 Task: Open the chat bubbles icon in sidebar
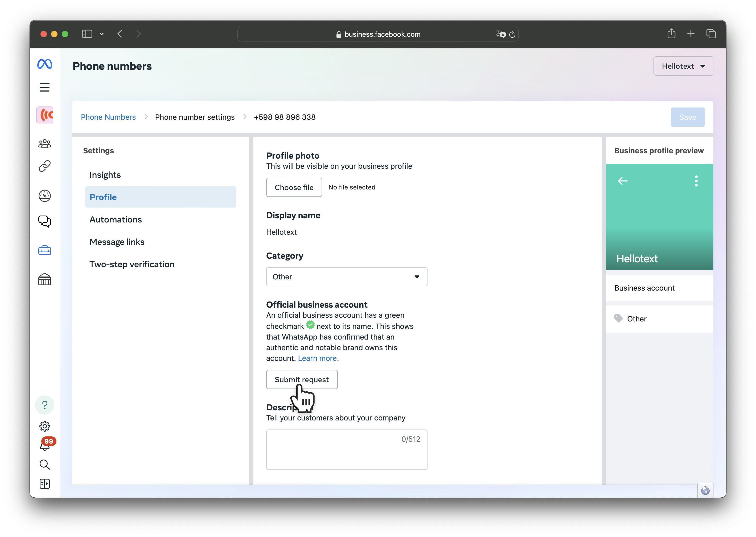[45, 221]
